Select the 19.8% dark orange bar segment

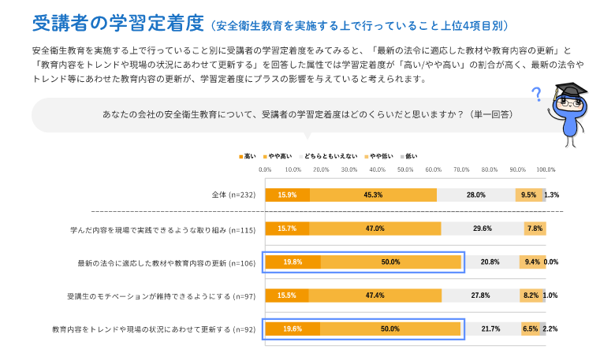tap(293, 262)
